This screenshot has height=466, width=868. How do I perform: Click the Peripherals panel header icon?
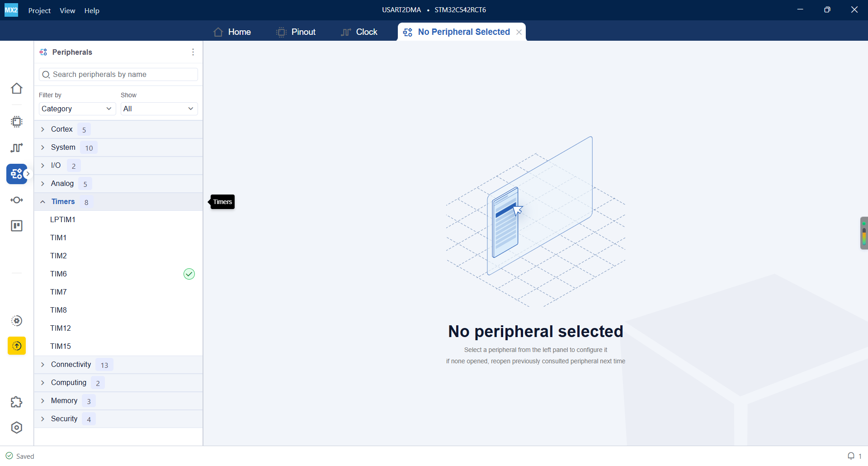43,52
